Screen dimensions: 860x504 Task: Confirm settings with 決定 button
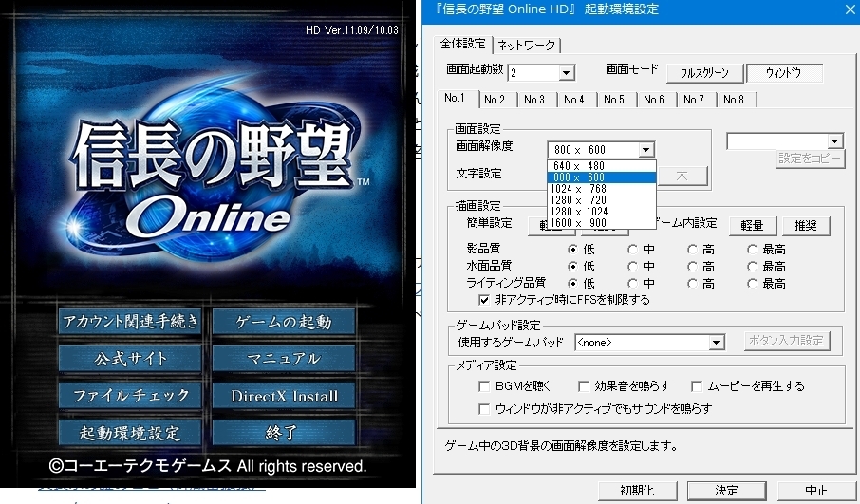coord(727,491)
